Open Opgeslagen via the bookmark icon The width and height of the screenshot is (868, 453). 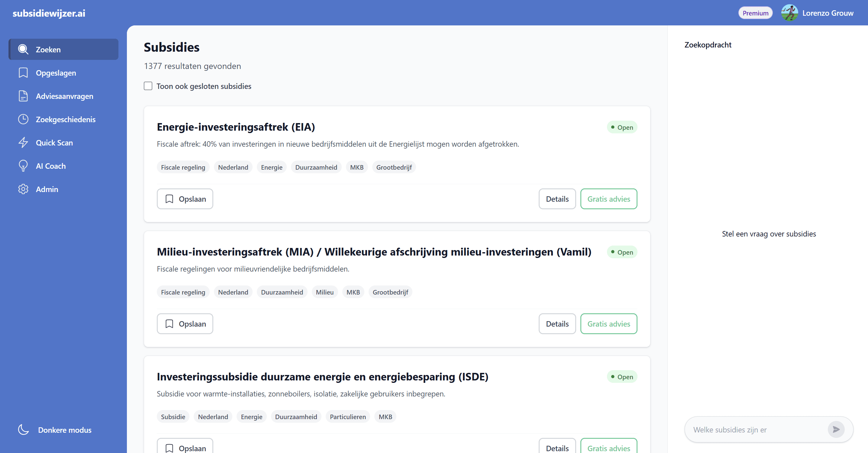coord(23,73)
